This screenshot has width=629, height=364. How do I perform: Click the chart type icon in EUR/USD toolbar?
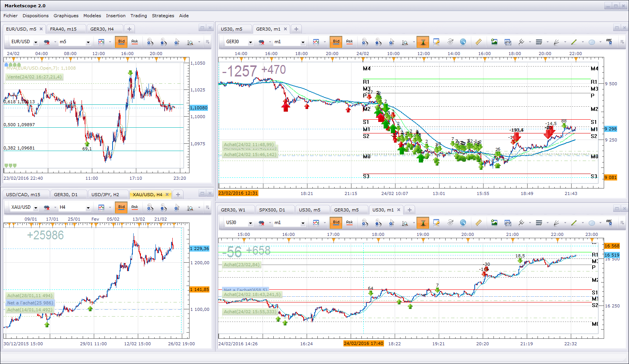click(101, 42)
